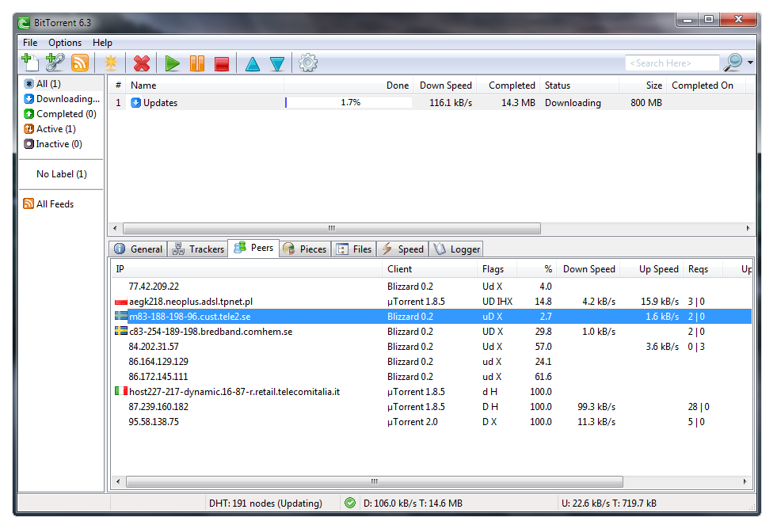Switch to the Trackers tab
Screen dimensions: 777x532
(x=198, y=249)
